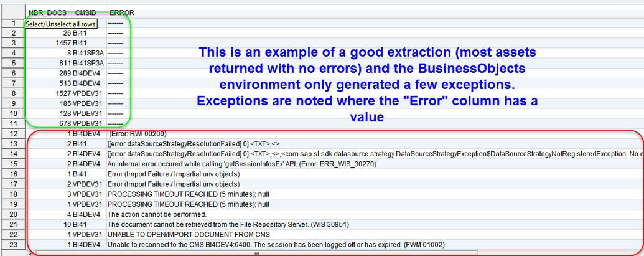Click NBR_DOCS value 678
Screen dimensions: 644x256
(66, 123)
